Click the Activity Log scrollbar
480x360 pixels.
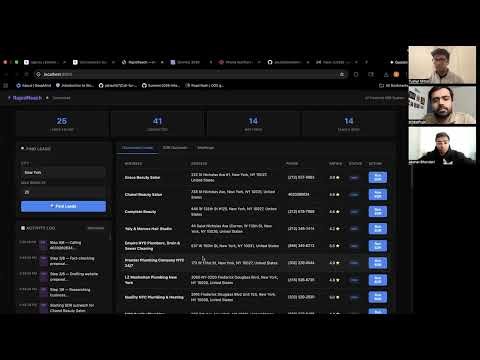[x=110, y=237]
